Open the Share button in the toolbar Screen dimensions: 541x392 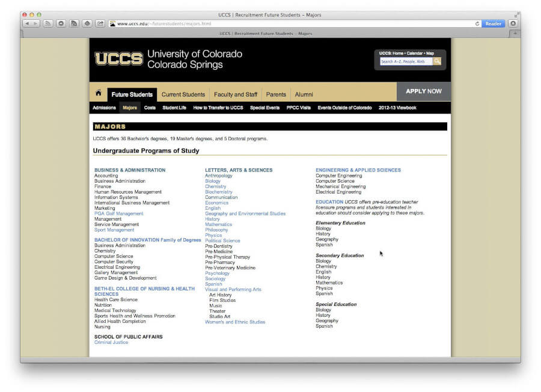pyautogui.click(x=100, y=23)
